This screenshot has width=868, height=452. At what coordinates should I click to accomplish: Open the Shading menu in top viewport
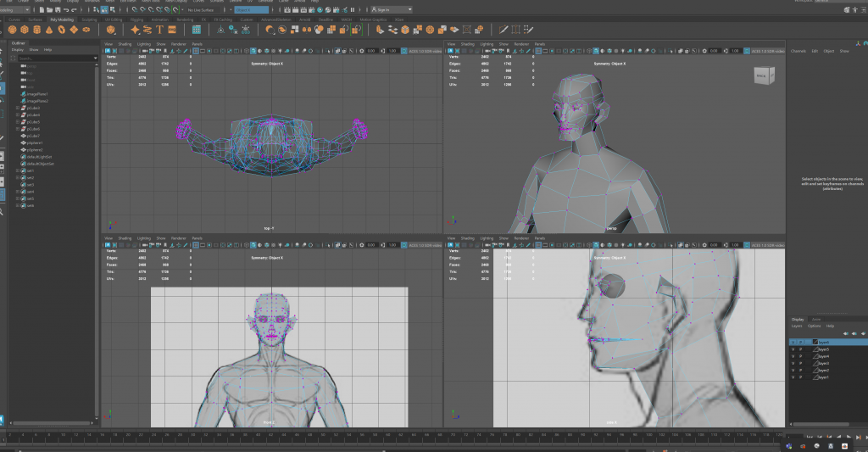(x=125, y=43)
